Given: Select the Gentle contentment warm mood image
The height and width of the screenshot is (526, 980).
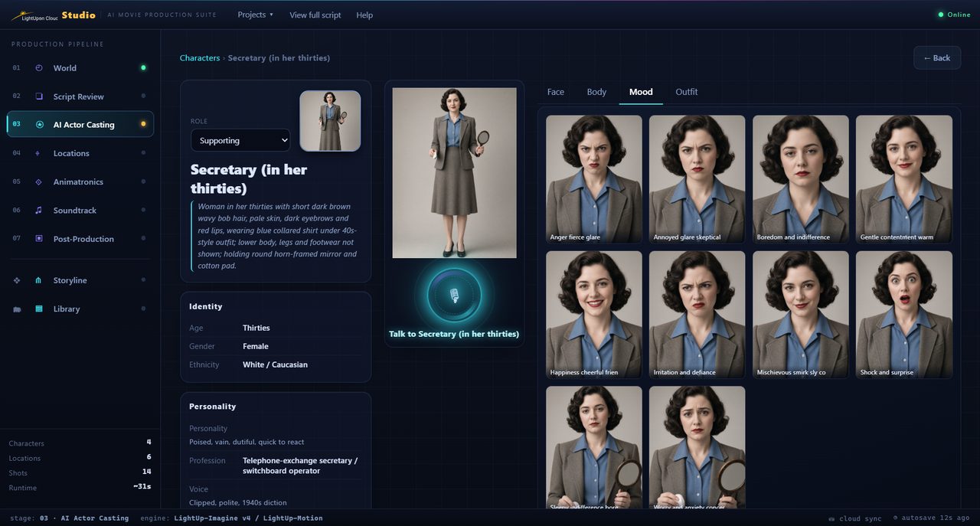Looking at the screenshot, I should 904,179.
